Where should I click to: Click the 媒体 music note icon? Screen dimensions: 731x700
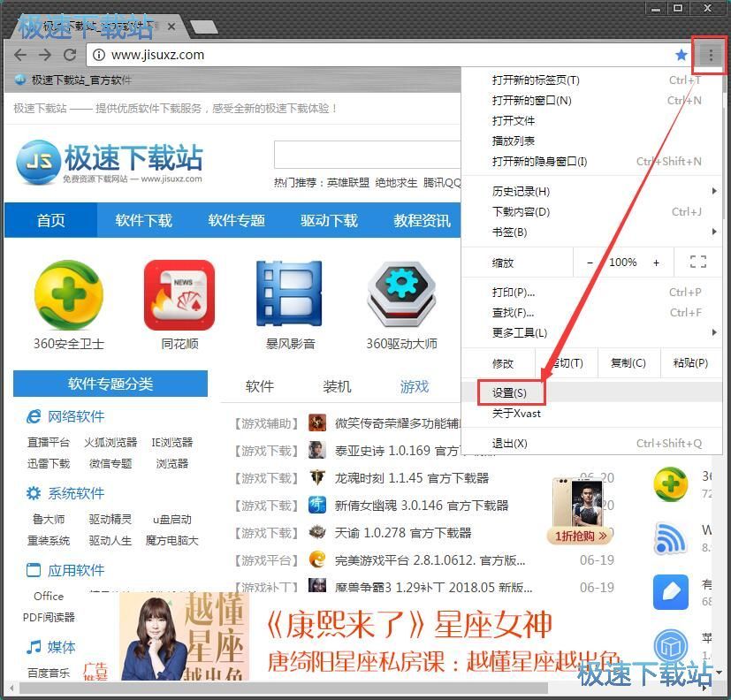click(x=33, y=647)
